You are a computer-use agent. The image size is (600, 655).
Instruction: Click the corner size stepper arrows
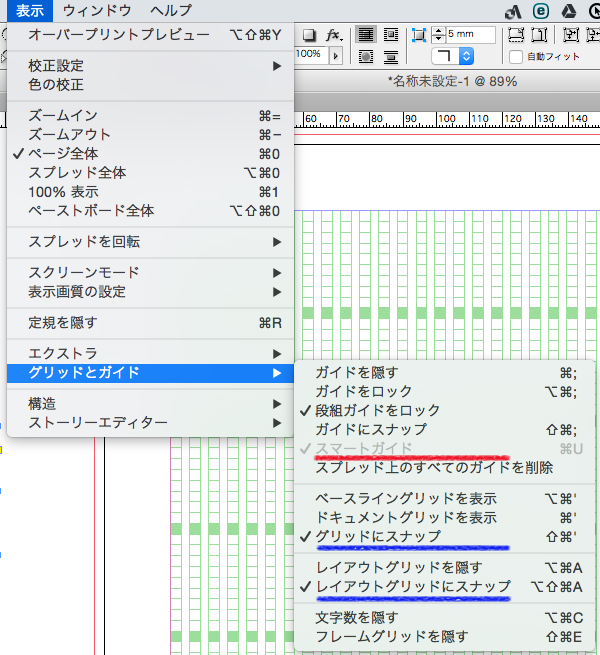[x=438, y=35]
